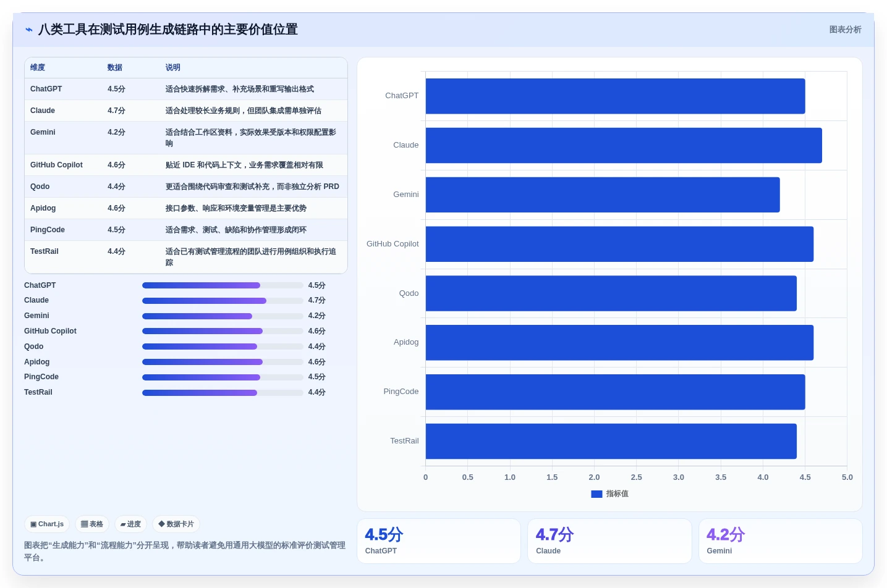The image size is (887, 588).
Task: Click the 表格 tag chip
Action: click(92, 524)
